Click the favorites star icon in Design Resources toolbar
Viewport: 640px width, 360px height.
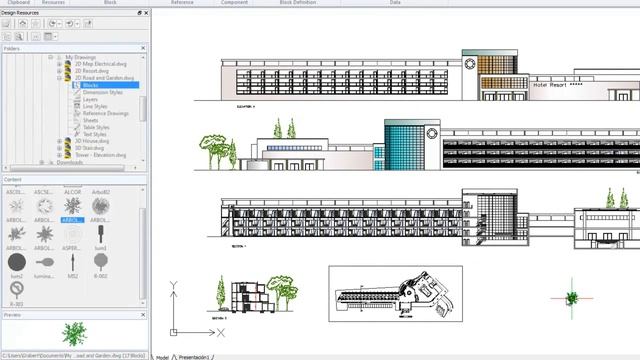pyautogui.click(x=36, y=24)
